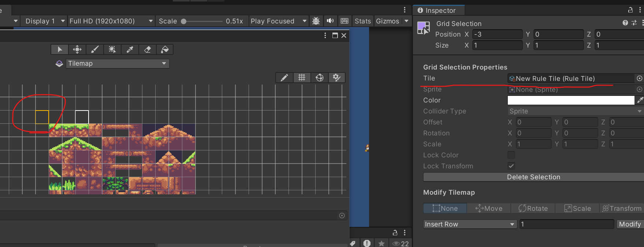Toggle the Inspector lock icon
Image resolution: width=644 pixels, height=247 pixels.
630,10
